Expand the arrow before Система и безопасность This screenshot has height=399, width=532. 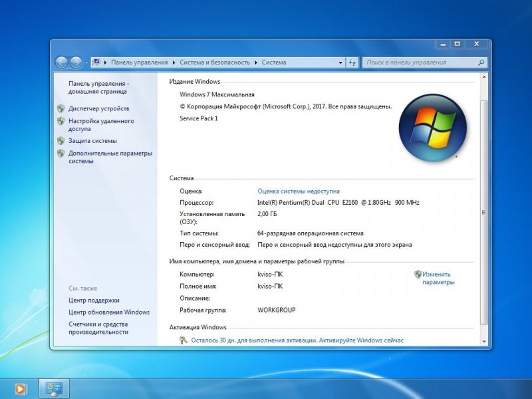coord(174,63)
